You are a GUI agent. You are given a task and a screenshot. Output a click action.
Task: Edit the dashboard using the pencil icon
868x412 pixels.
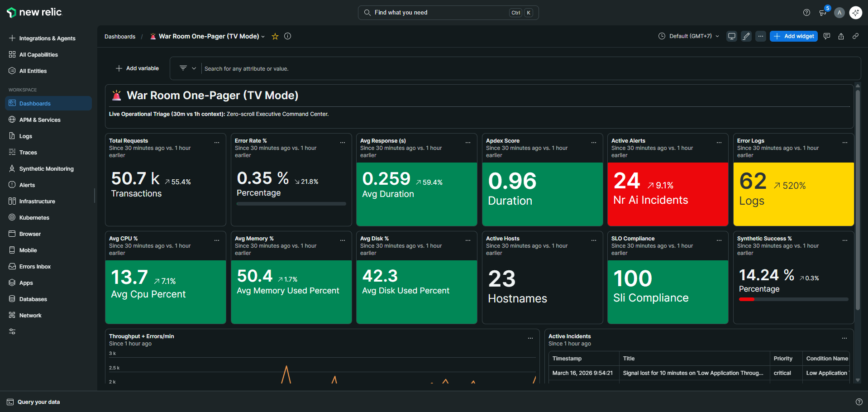tap(746, 36)
